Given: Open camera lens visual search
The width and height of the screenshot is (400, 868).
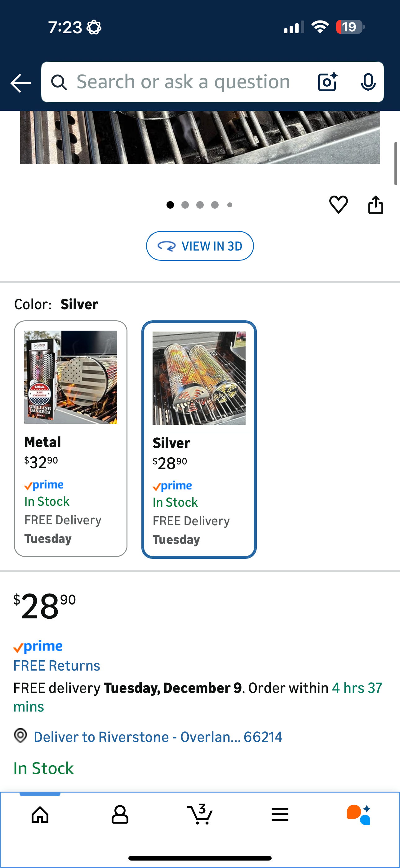Looking at the screenshot, I should click(327, 82).
